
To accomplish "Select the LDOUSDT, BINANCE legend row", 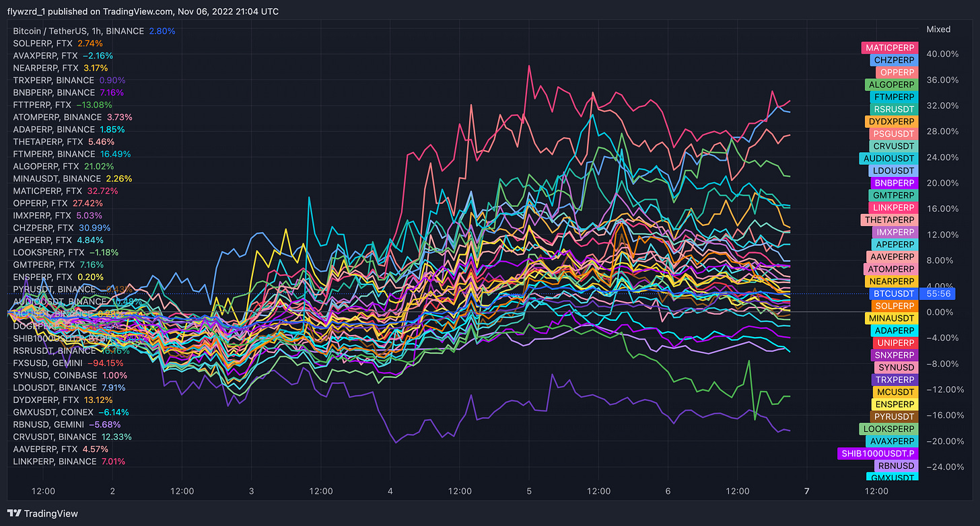I will point(69,387).
